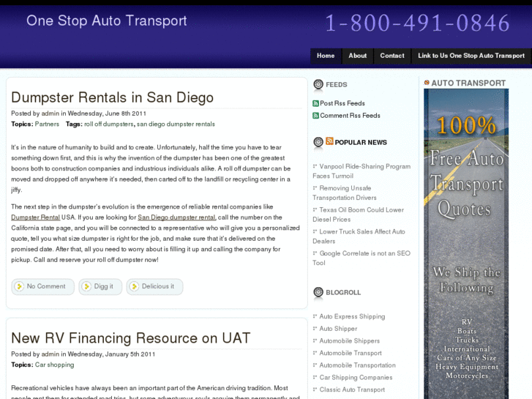Open Texas Oil Boom Could Lower Diesel Prices

pyautogui.click(x=359, y=215)
